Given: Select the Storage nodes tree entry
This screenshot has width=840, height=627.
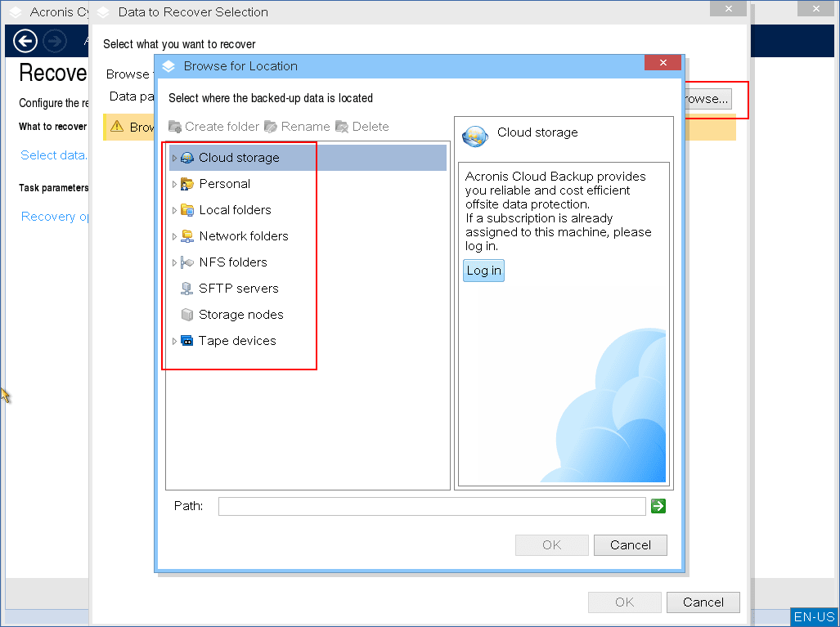Looking at the screenshot, I should coord(241,315).
